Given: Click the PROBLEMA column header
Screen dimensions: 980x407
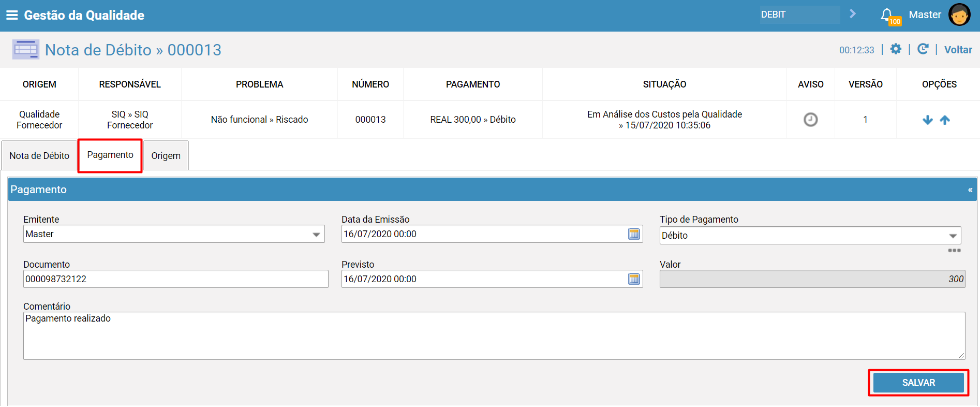Looking at the screenshot, I should [x=259, y=84].
